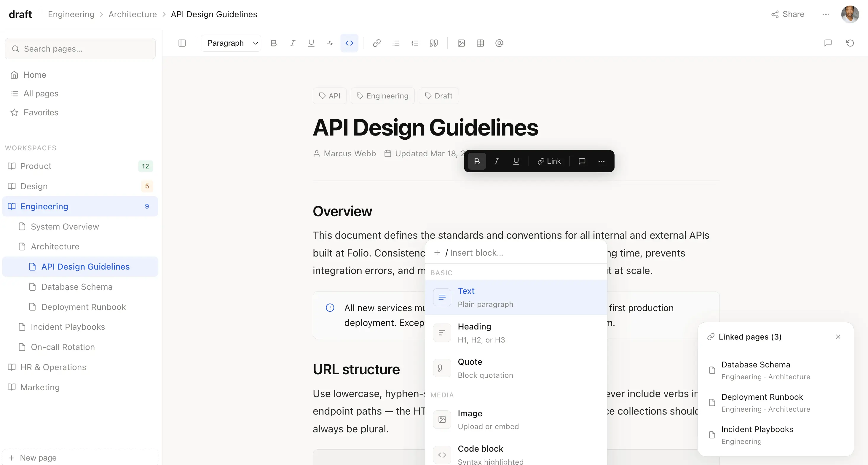Insert link from the top toolbar
Screen dimensions: 868x465
(377, 43)
